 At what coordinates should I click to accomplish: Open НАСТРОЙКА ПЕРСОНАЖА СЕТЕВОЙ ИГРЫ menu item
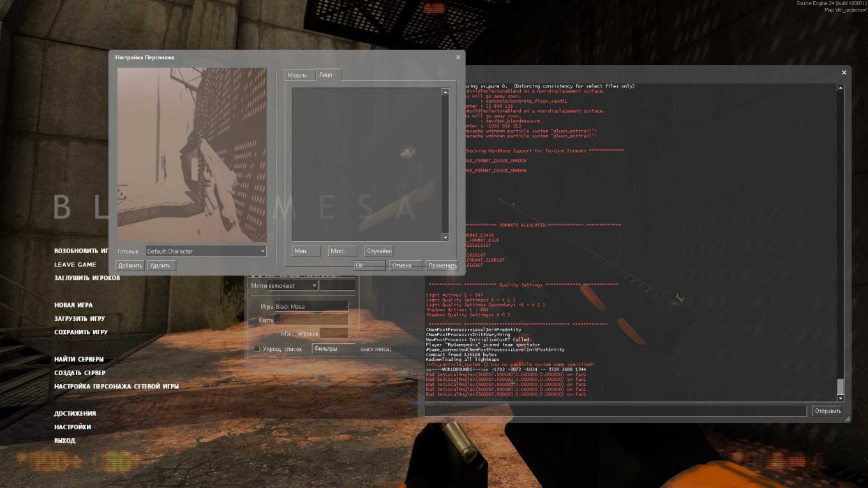(117, 386)
